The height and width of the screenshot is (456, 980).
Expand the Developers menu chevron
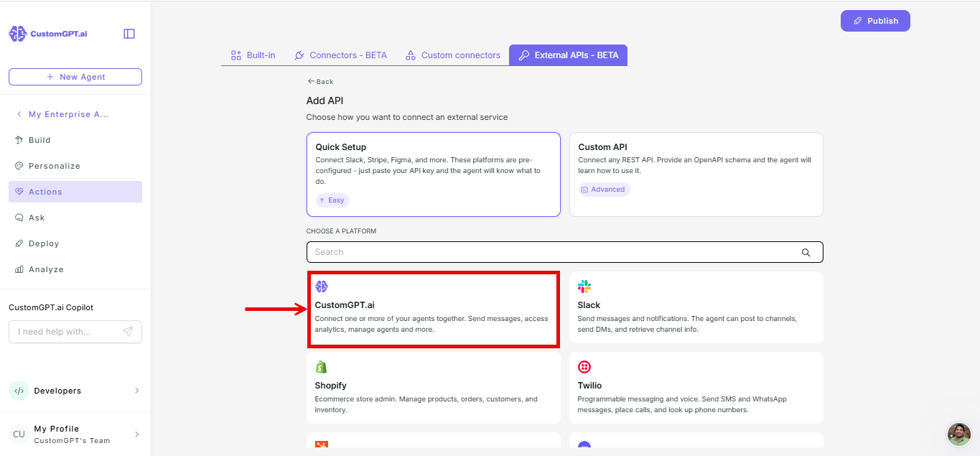[136, 391]
